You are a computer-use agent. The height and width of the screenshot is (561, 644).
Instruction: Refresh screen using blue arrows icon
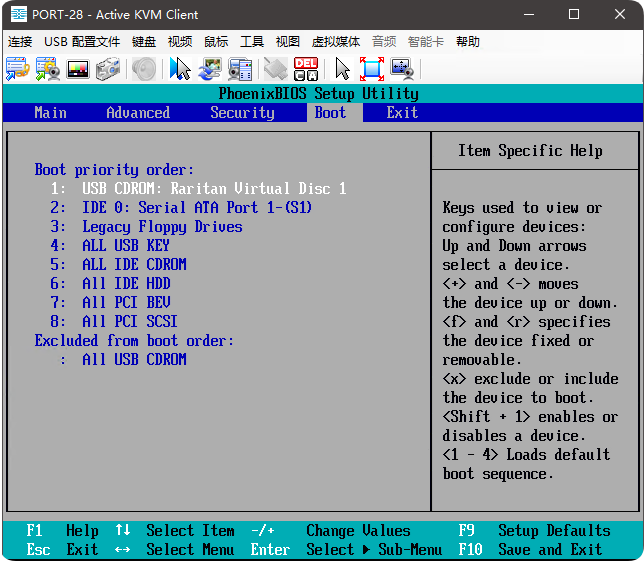click(210, 69)
